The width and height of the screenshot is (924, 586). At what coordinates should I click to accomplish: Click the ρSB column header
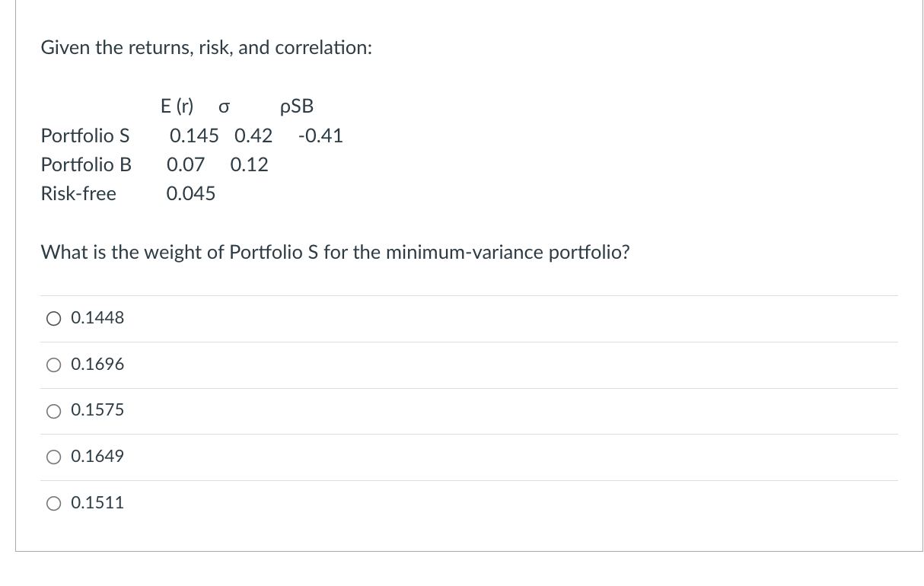[x=295, y=107]
